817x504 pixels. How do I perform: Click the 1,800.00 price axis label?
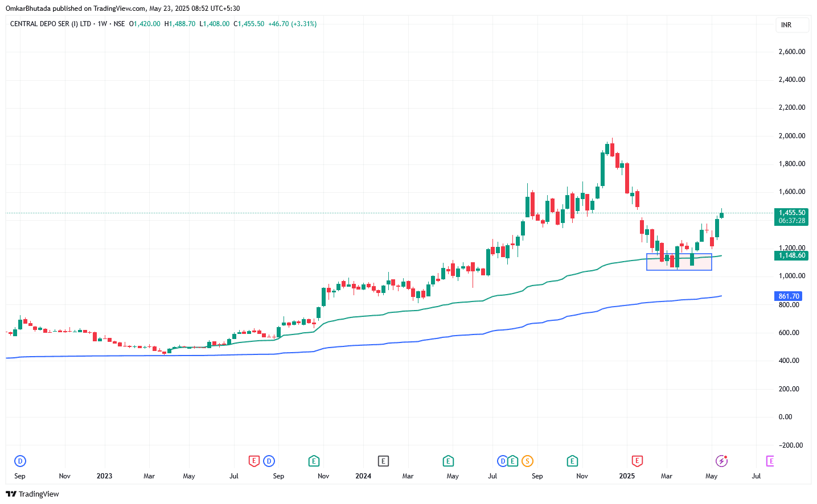[x=792, y=164]
